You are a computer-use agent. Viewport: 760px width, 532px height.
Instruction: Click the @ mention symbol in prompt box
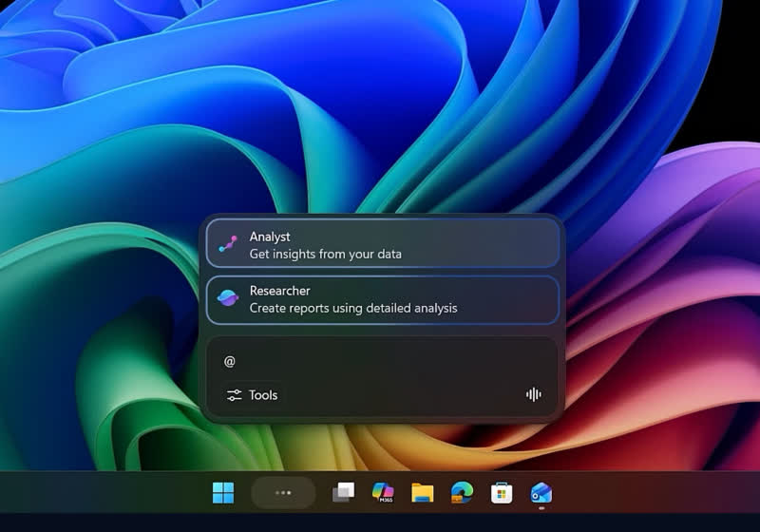click(x=230, y=362)
